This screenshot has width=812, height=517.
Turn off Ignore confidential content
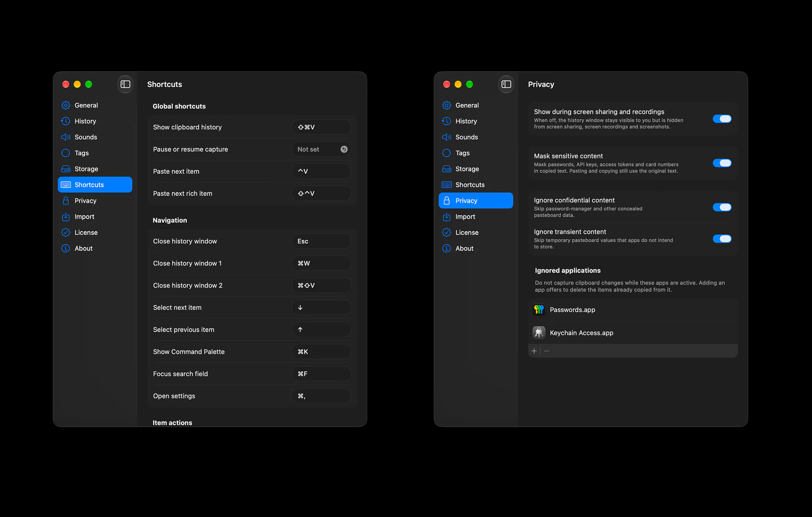click(722, 208)
